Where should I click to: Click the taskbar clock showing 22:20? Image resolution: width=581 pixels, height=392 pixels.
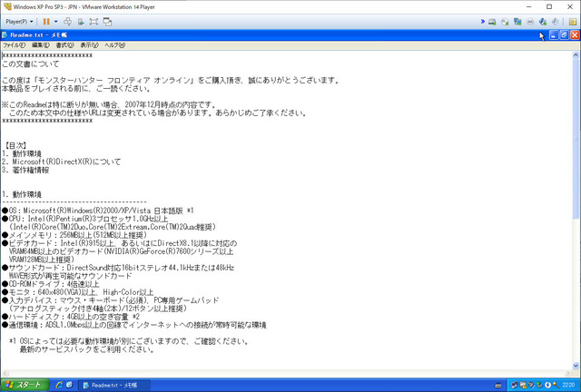coord(568,386)
